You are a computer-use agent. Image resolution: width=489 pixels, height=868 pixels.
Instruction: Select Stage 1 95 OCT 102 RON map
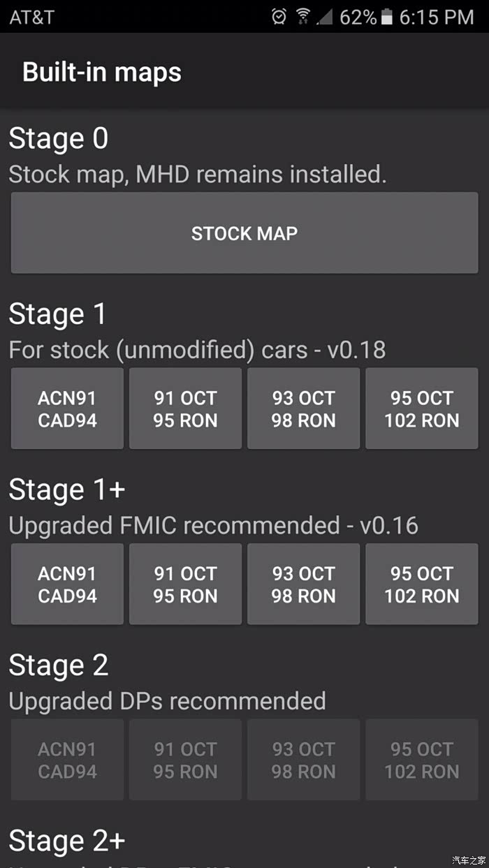pos(421,409)
